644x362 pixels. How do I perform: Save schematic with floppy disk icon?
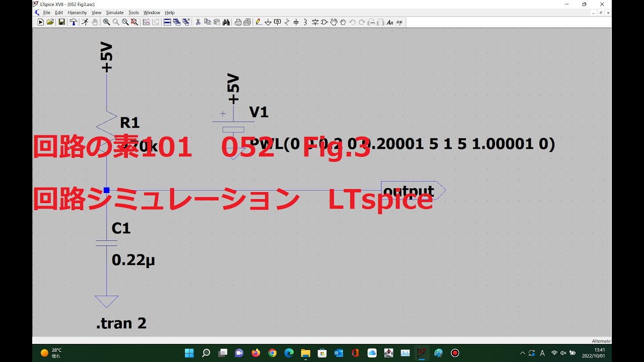(x=61, y=22)
